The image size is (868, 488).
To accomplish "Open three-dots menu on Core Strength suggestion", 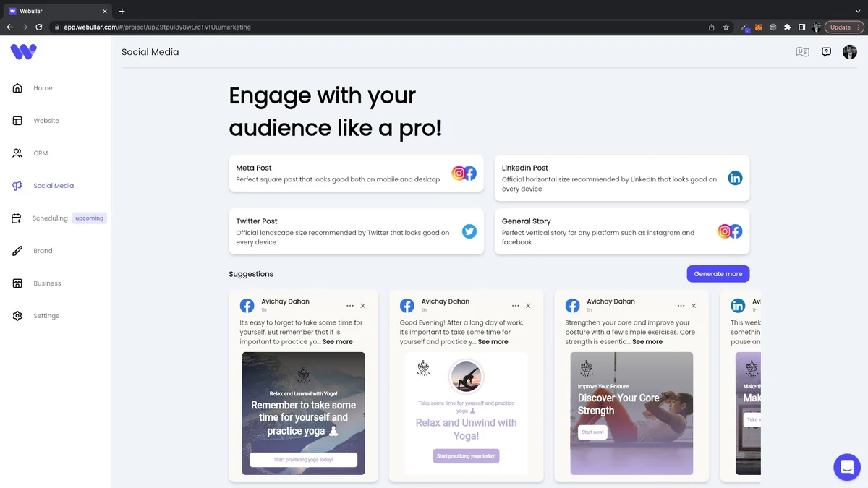I will (681, 306).
